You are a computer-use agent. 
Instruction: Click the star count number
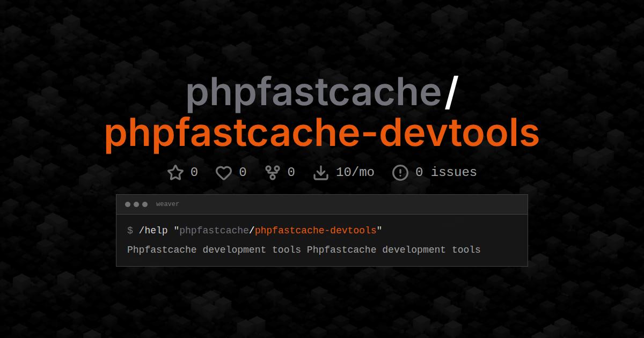(x=194, y=172)
